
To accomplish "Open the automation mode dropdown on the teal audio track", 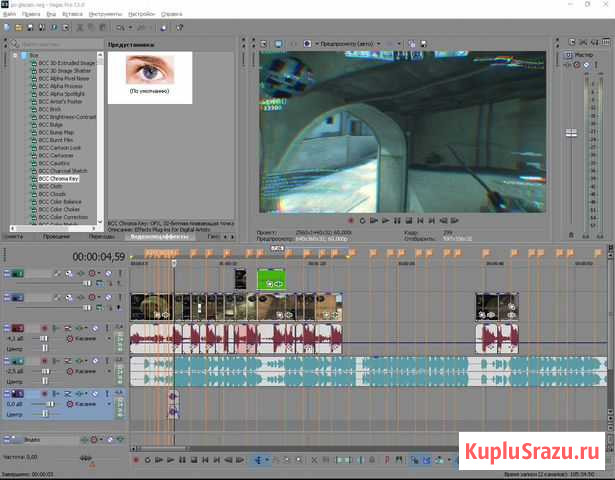I will pos(109,371).
